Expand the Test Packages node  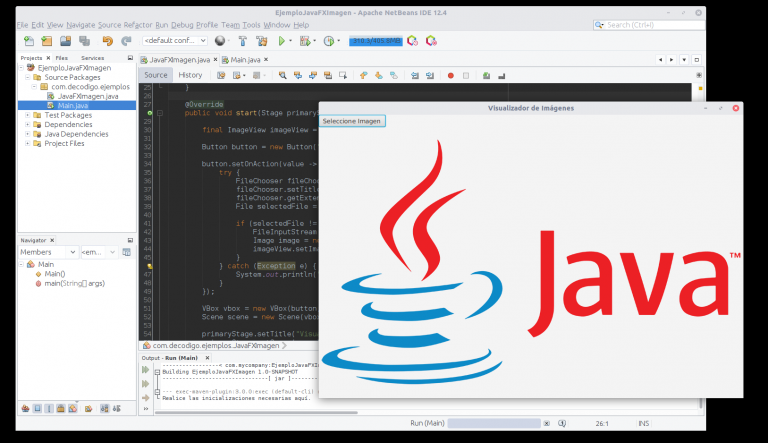[x=28, y=115]
